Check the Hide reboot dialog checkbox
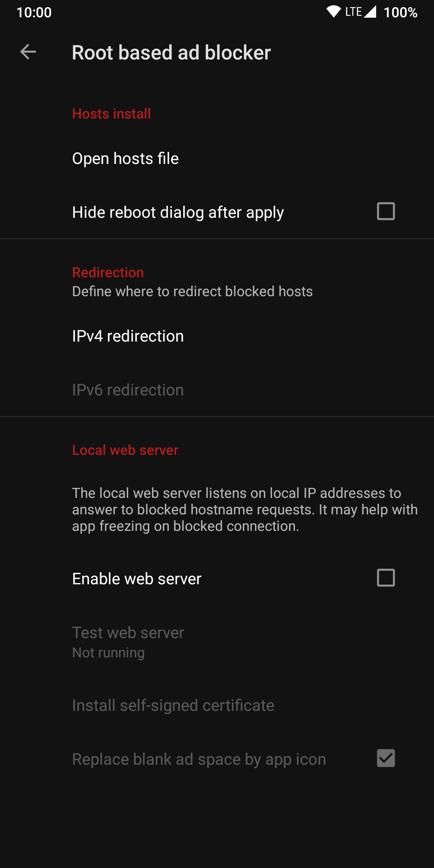The width and height of the screenshot is (434, 868). (386, 211)
